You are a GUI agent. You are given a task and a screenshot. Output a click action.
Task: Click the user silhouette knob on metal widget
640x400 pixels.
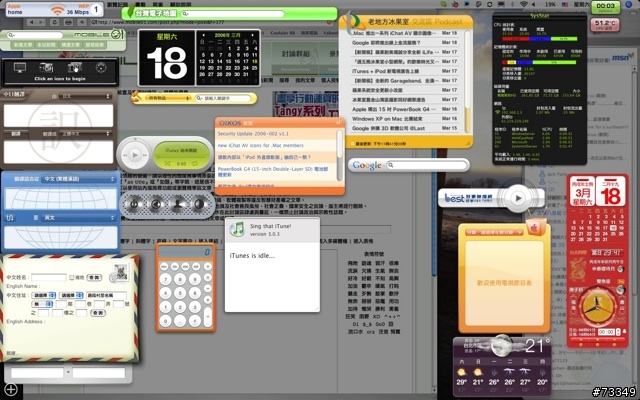178,204
